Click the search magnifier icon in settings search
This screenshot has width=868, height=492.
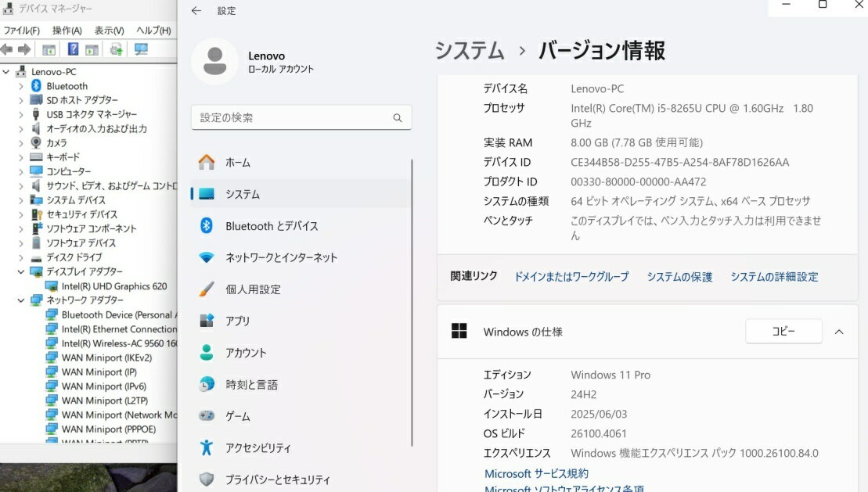(398, 118)
